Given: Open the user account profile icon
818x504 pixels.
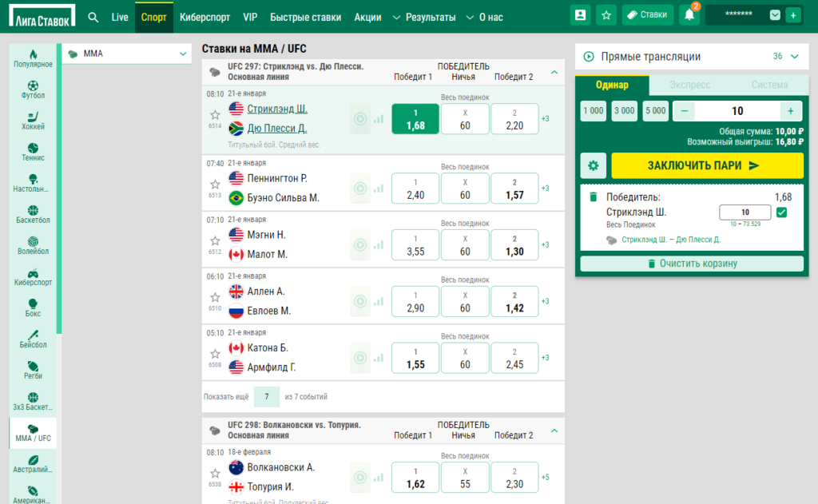Looking at the screenshot, I should point(580,15).
